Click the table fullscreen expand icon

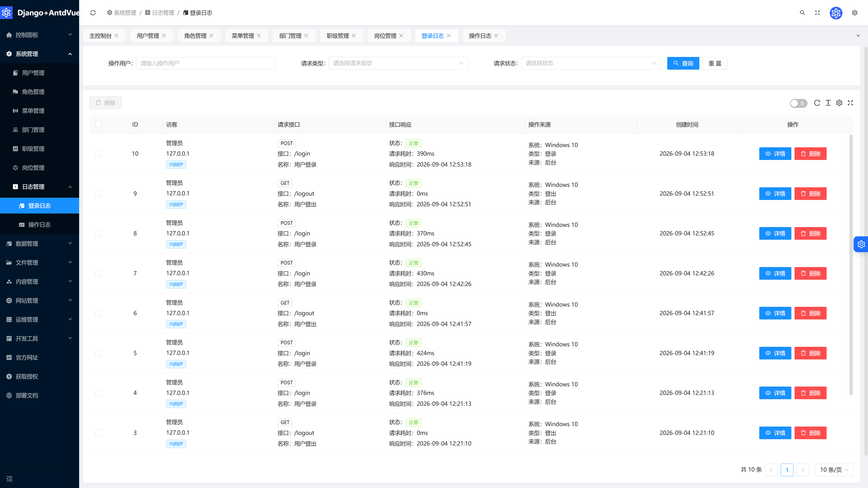coord(850,103)
